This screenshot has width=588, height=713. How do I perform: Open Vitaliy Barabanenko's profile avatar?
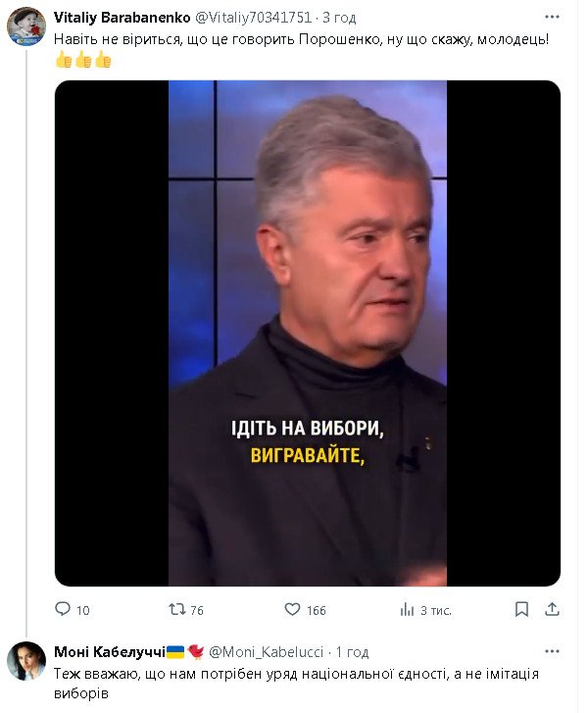pos(26,26)
